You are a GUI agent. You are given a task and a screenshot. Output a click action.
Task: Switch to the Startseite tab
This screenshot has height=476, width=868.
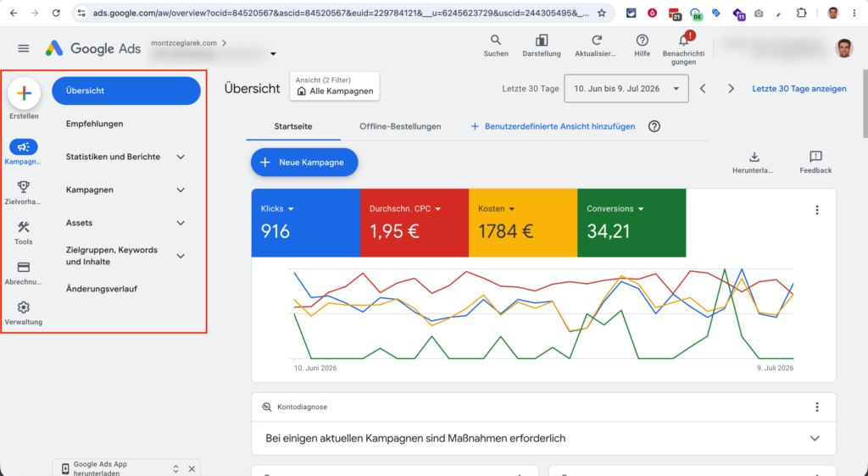pos(293,126)
